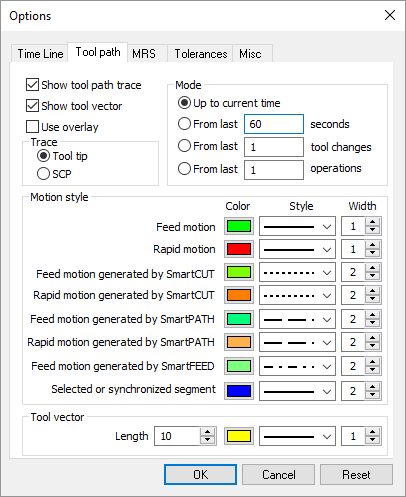Open Feed motion color swatch

point(239,226)
